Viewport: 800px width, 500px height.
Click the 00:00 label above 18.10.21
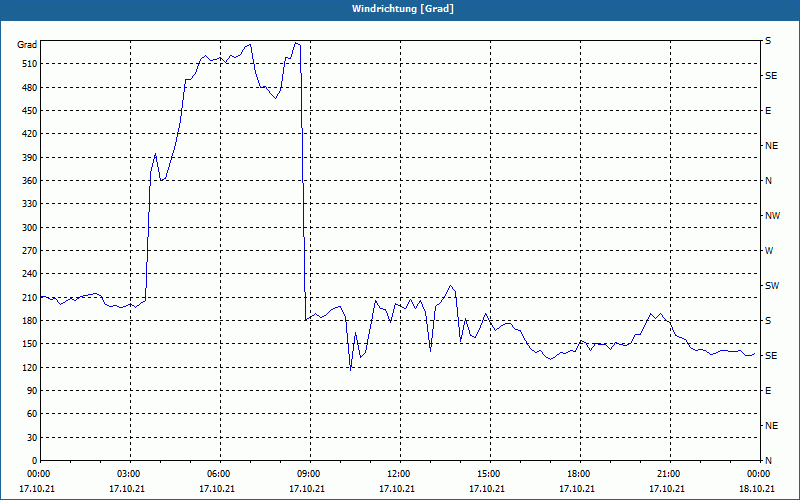[760, 474]
